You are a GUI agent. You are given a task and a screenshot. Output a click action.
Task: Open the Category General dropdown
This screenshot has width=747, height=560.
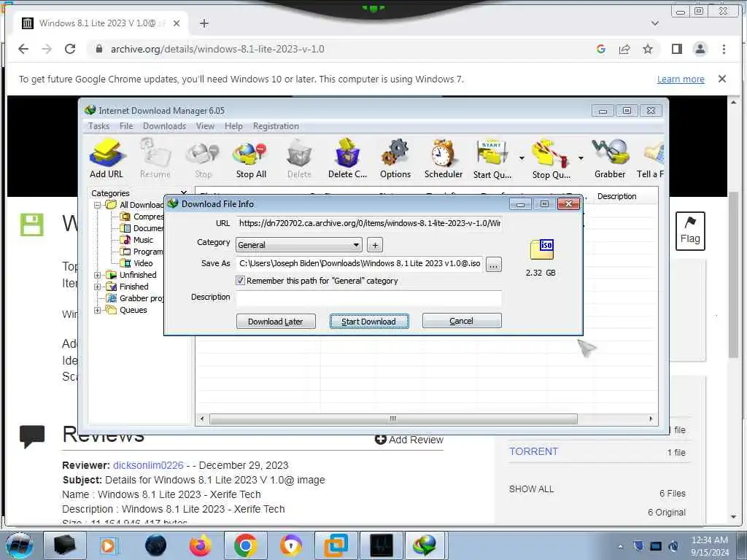tap(298, 245)
